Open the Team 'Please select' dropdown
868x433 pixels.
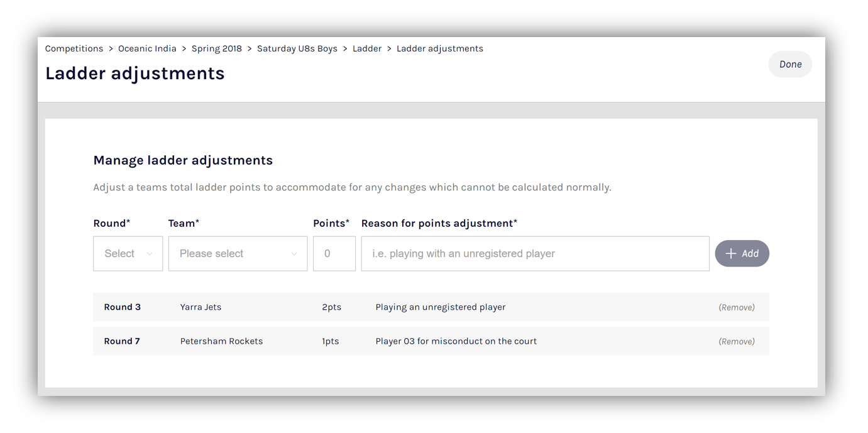[x=238, y=254]
